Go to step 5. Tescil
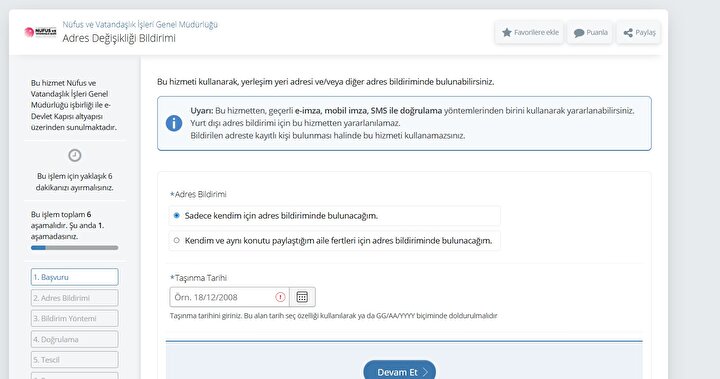This screenshot has width=720, height=379. click(74, 360)
